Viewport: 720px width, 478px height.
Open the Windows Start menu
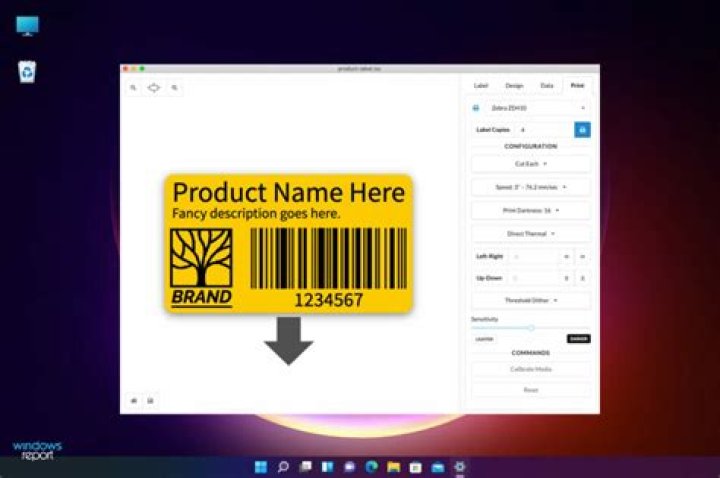pos(261,467)
